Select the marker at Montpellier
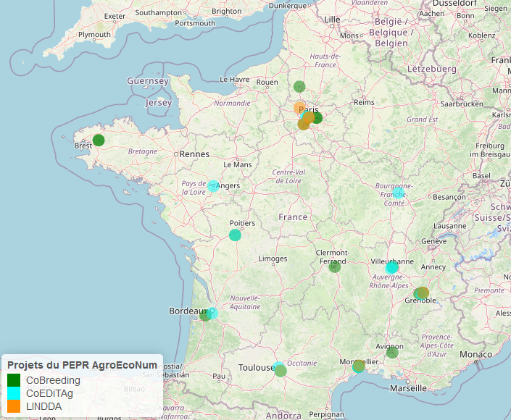Screen dimensions: 511x420 (358, 367)
